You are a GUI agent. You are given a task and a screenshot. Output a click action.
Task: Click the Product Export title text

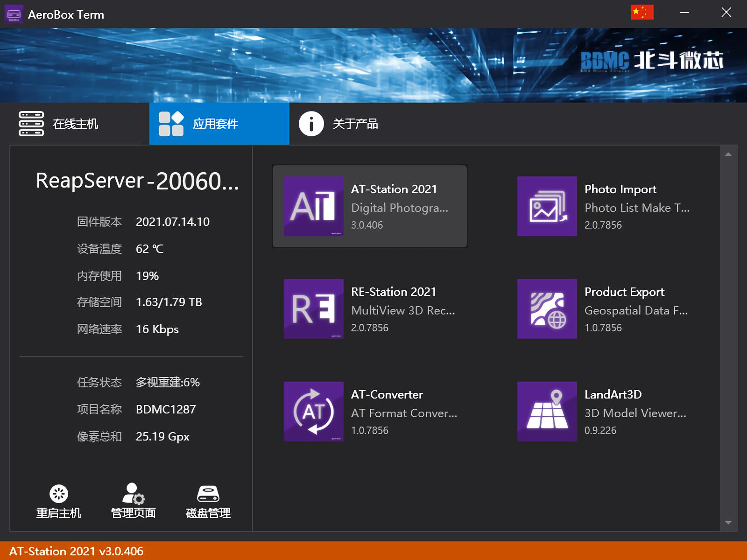point(624,292)
